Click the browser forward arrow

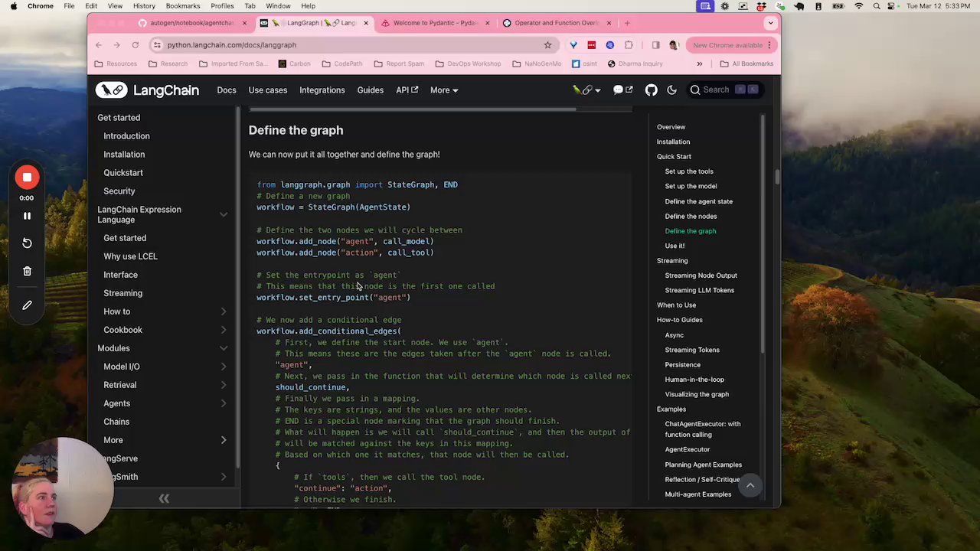tap(117, 45)
